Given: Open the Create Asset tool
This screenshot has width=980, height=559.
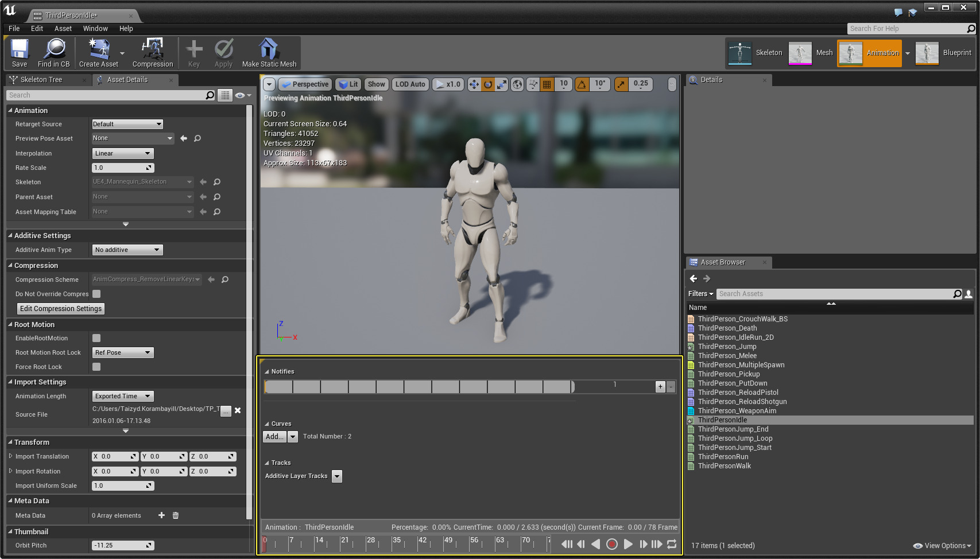Looking at the screenshot, I should pyautogui.click(x=98, y=52).
